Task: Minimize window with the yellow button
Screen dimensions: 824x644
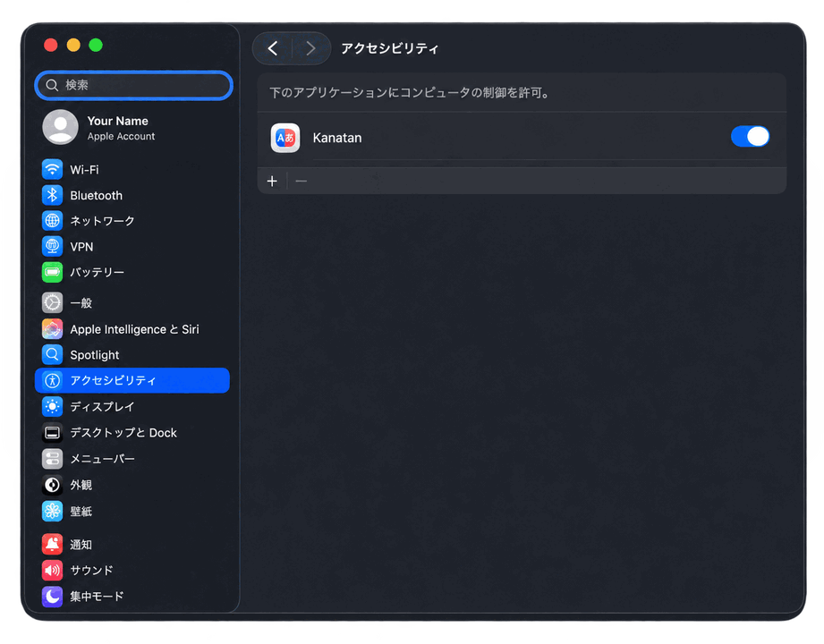Action: click(73, 46)
